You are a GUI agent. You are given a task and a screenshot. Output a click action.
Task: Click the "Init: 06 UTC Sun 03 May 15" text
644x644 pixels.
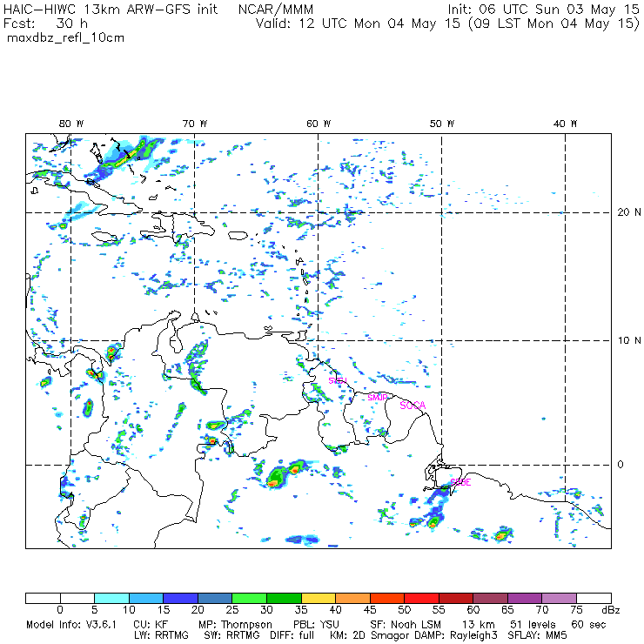[x=543, y=9]
